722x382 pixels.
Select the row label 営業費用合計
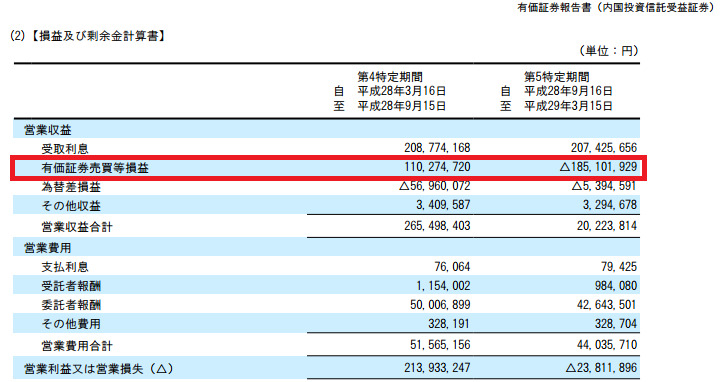point(77,346)
